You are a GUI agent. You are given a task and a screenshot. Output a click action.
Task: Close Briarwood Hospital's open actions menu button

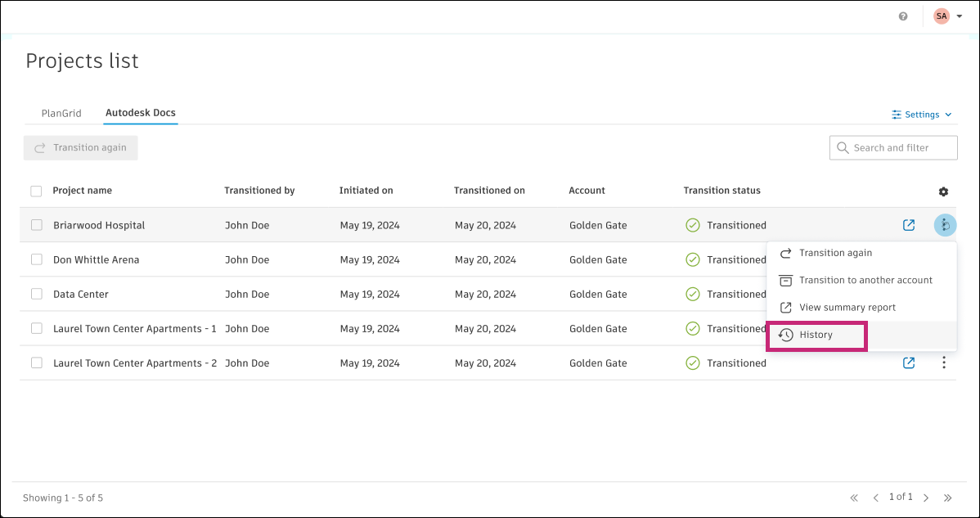coord(945,225)
